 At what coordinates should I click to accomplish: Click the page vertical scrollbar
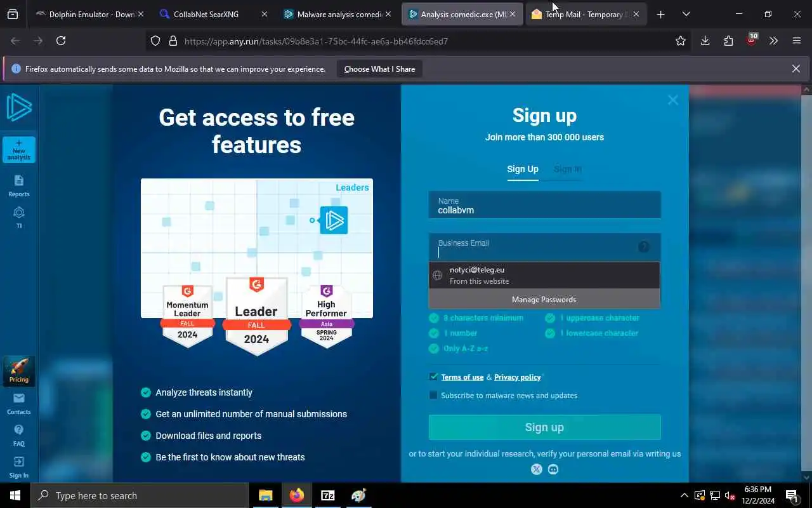point(806,283)
